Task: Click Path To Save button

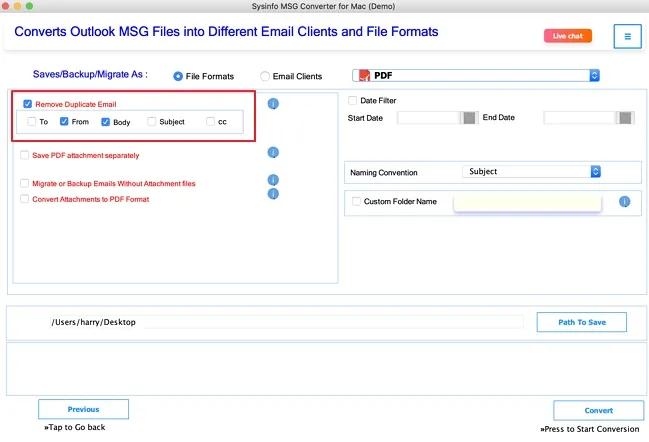Action: coord(582,322)
